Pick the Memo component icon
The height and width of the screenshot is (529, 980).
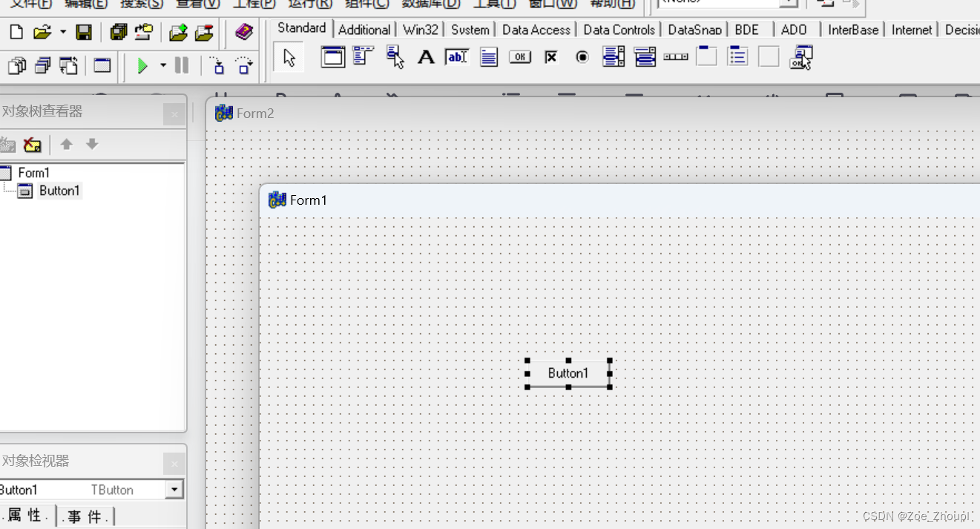[488, 57]
